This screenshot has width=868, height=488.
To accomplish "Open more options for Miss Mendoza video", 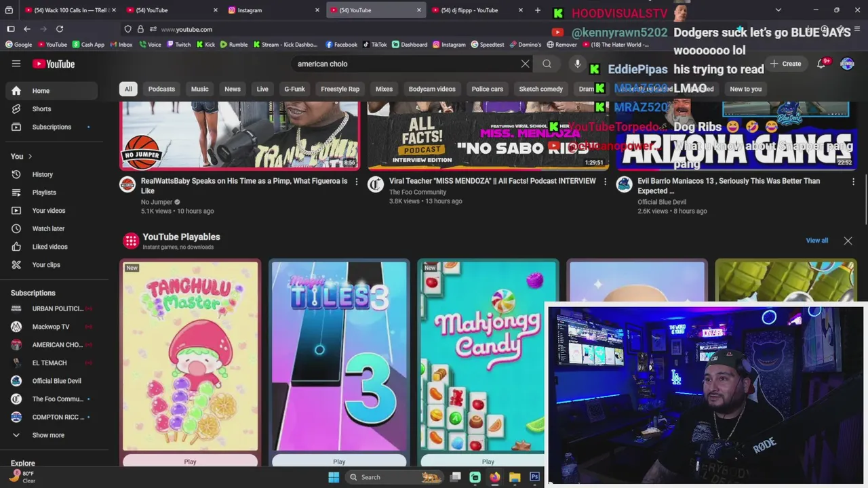I will click(x=605, y=181).
